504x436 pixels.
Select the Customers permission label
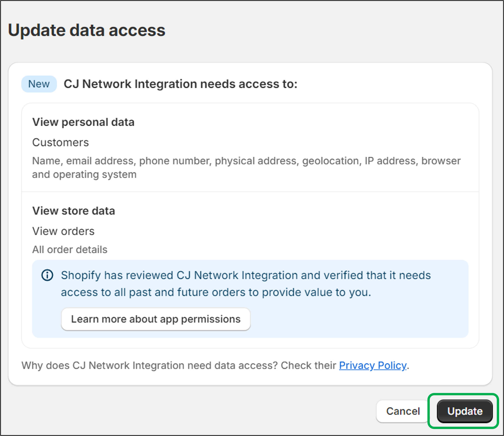click(x=61, y=142)
